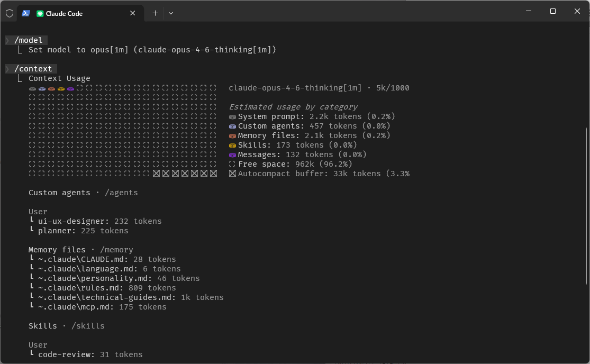The height and width of the screenshot is (364, 590).
Task: Click the Memory files category icon
Action: (x=232, y=136)
